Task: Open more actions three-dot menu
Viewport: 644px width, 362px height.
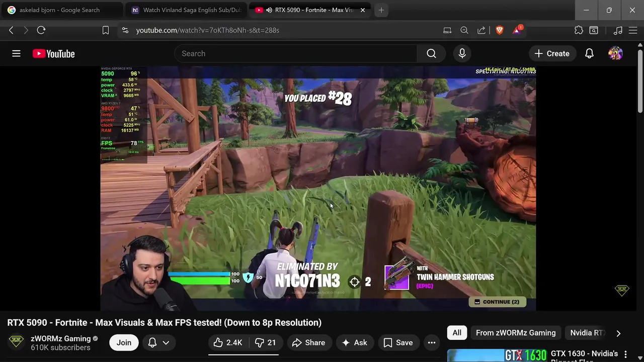Action: [x=431, y=342]
